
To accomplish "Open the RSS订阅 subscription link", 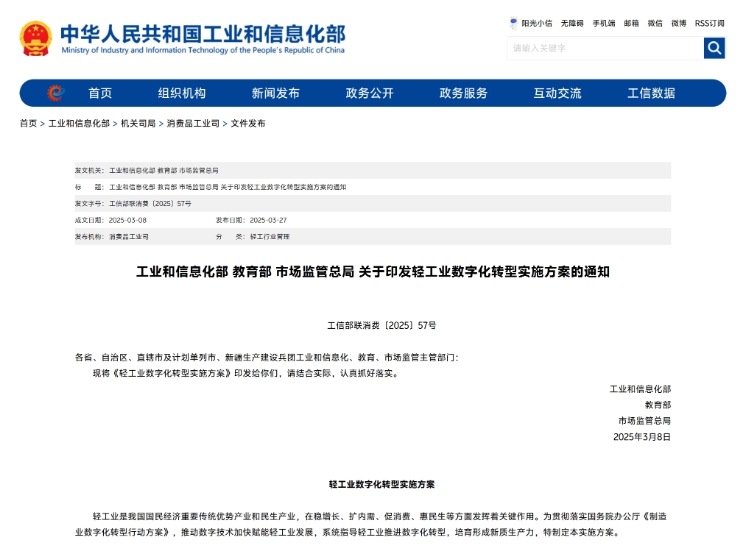I will pyautogui.click(x=710, y=23).
